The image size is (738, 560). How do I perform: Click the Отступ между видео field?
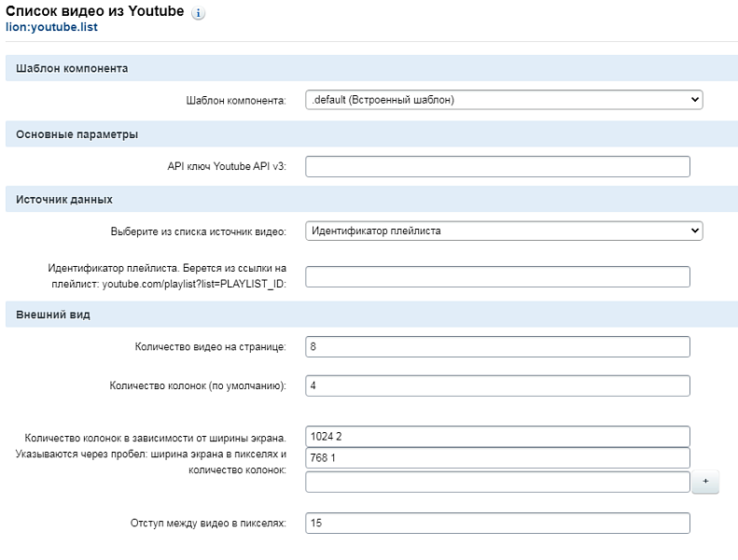(497, 523)
